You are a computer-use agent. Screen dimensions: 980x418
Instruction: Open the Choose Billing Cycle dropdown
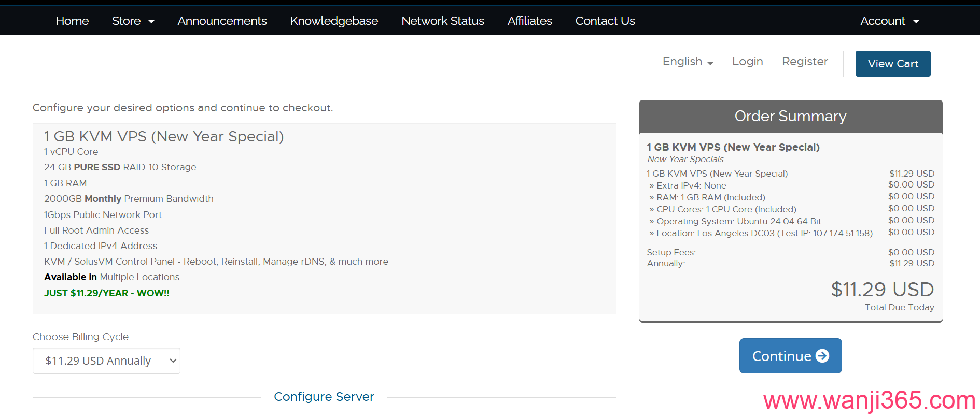coord(106,361)
